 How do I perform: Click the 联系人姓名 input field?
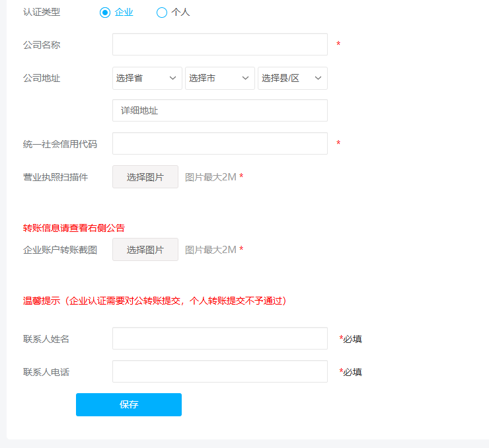(220, 338)
